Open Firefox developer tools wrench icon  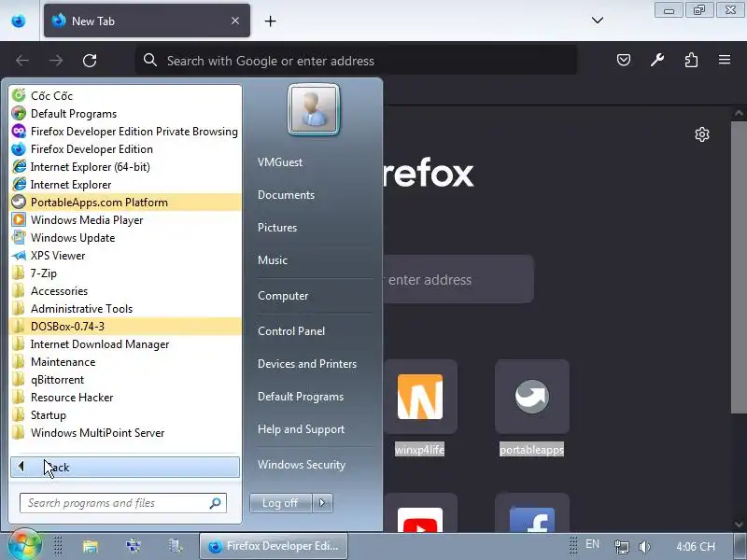(657, 60)
